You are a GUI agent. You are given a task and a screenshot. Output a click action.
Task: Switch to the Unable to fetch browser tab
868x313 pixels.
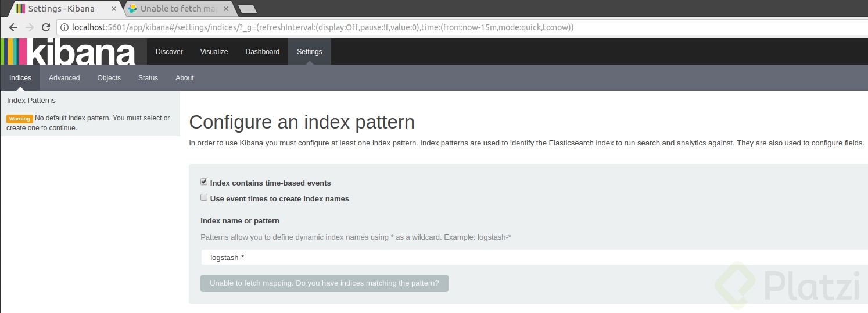180,9
